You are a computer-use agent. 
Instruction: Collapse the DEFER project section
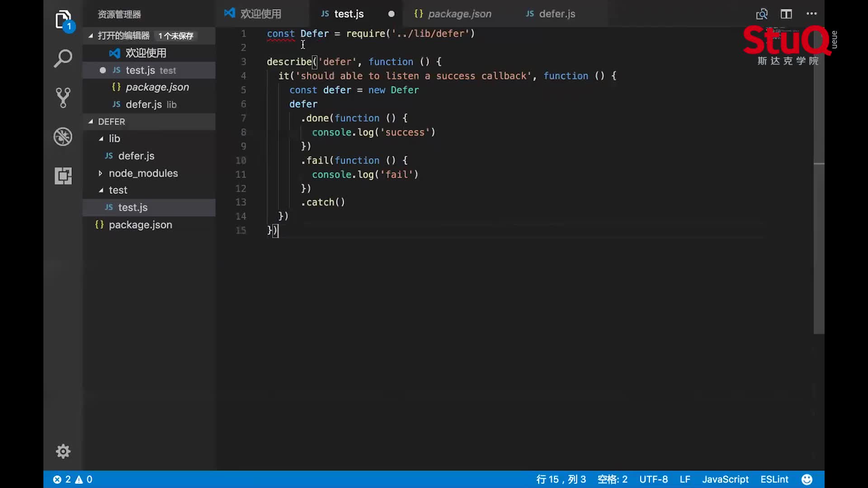click(111, 122)
